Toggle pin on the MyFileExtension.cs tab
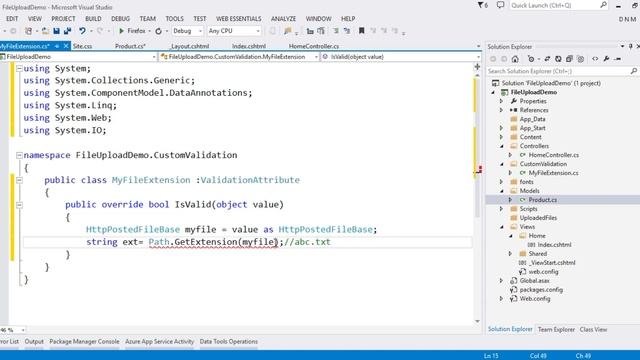This screenshot has height=360, width=640. pos(57,46)
